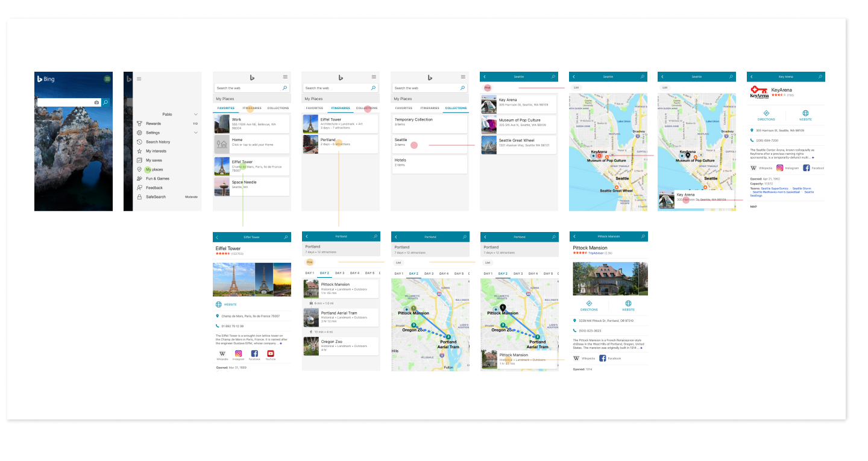Click Website globe on Pittock Mansion page
The width and height of the screenshot is (868, 461).
[x=628, y=304]
